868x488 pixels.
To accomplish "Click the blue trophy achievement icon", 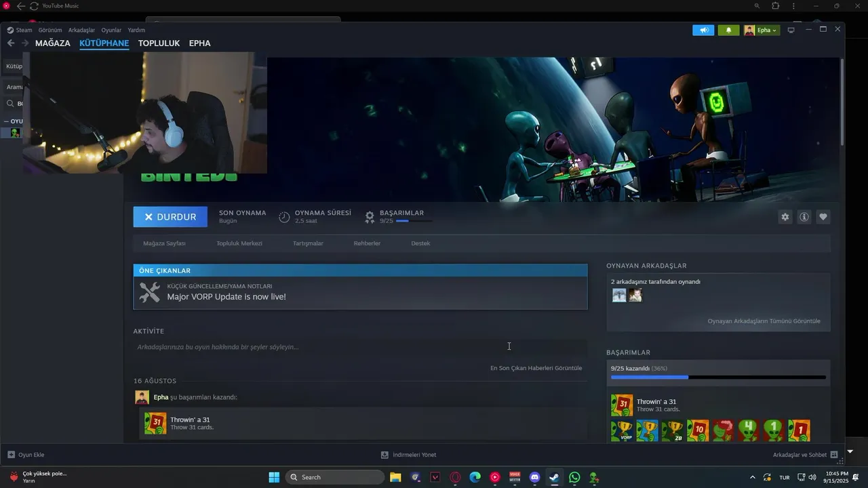I will click(647, 431).
